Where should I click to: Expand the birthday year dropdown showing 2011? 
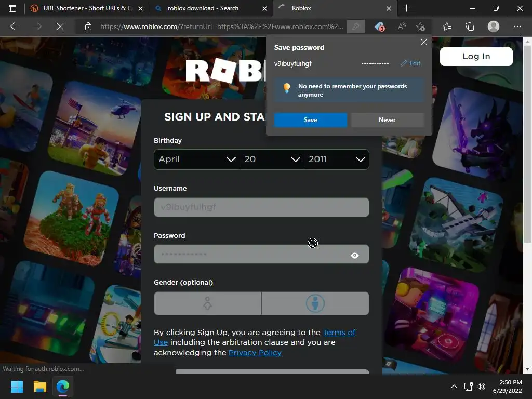click(337, 159)
